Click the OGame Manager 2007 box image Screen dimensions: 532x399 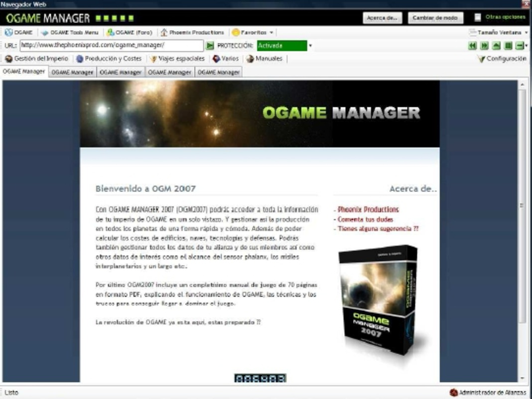click(x=379, y=301)
